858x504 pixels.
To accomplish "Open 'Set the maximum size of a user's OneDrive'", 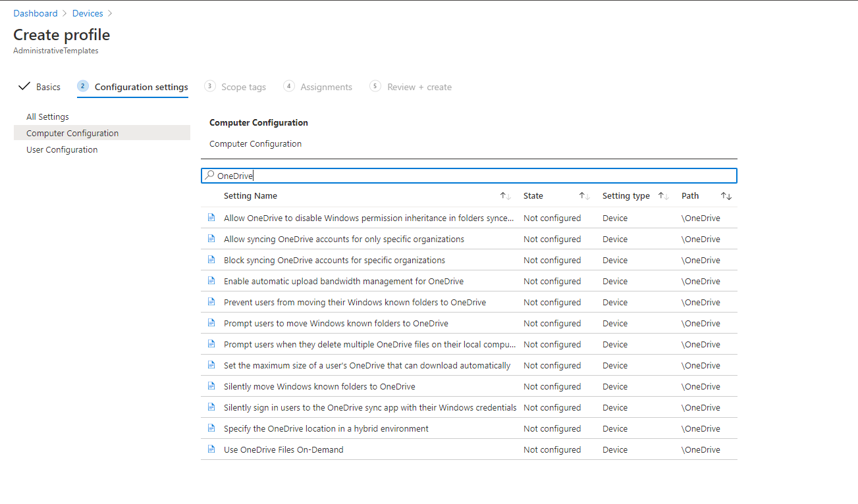I will pos(367,365).
